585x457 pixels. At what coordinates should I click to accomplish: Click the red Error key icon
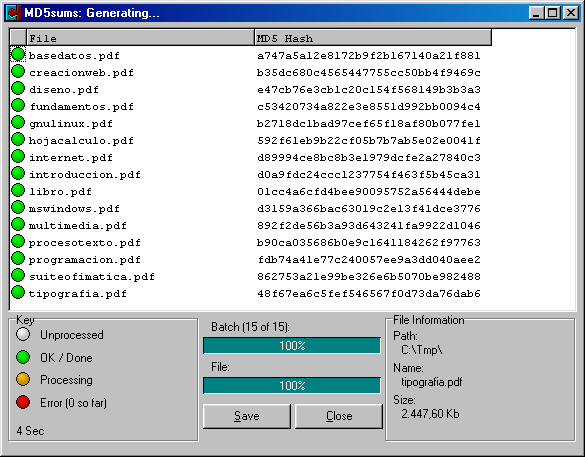click(x=23, y=402)
